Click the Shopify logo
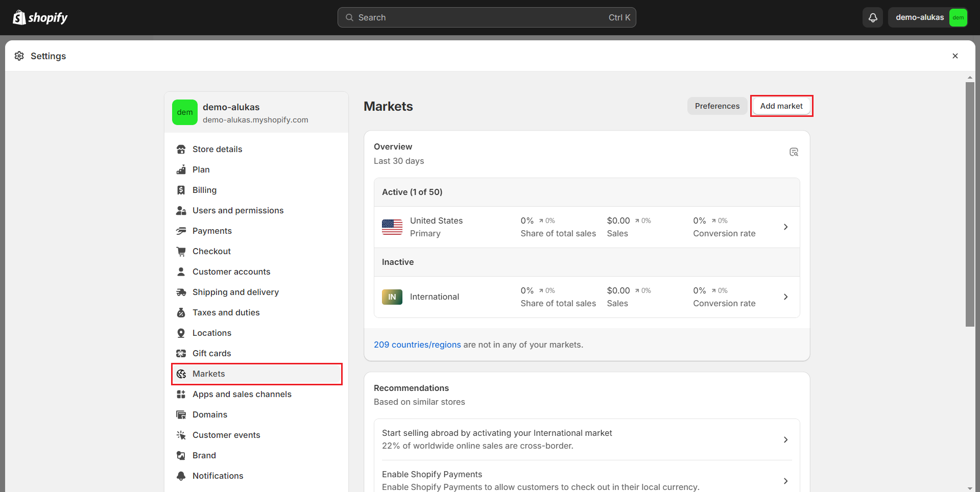980x492 pixels. coord(40,18)
